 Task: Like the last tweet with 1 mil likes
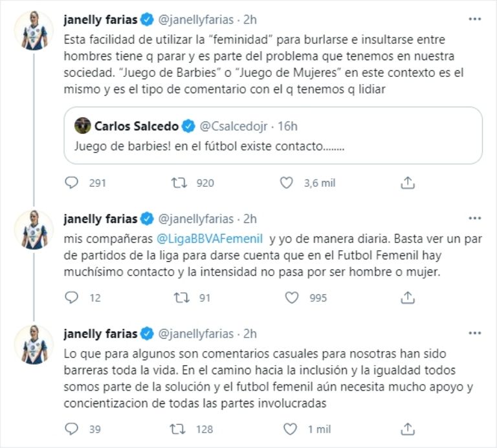(292, 429)
